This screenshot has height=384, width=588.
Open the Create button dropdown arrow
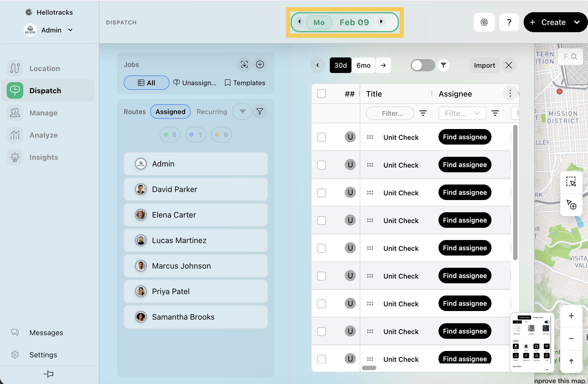pyautogui.click(x=577, y=22)
